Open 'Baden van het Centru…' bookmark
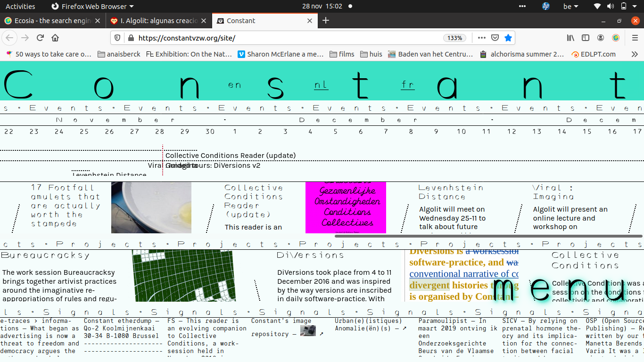Viewport: 644px width, 362px height. pyautogui.click(x=430, y=54)
